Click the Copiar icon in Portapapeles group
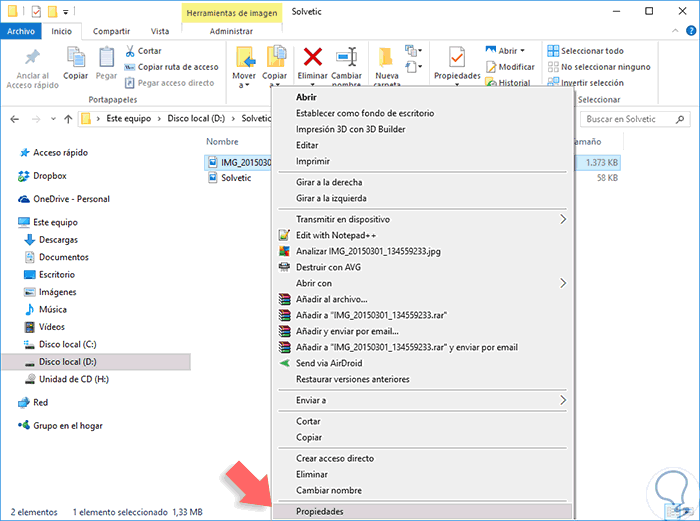This screenshot has height=521, width=700. click(75, 58)
